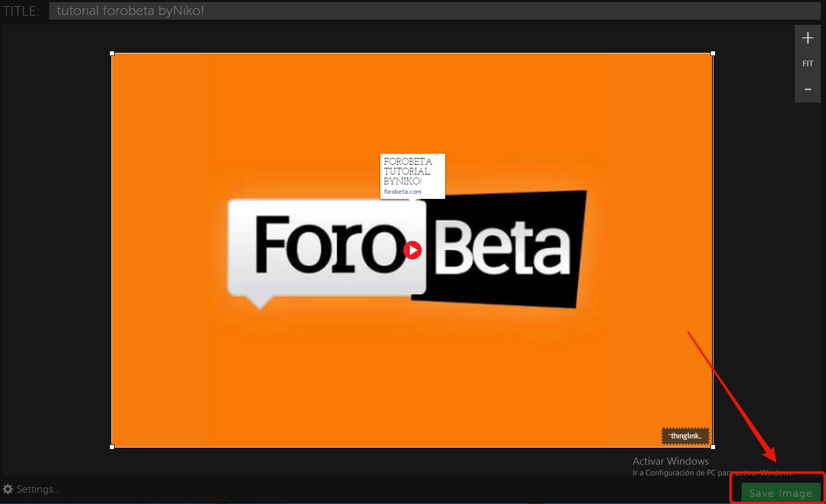Click the top-left image corner handle

(112, 53)
